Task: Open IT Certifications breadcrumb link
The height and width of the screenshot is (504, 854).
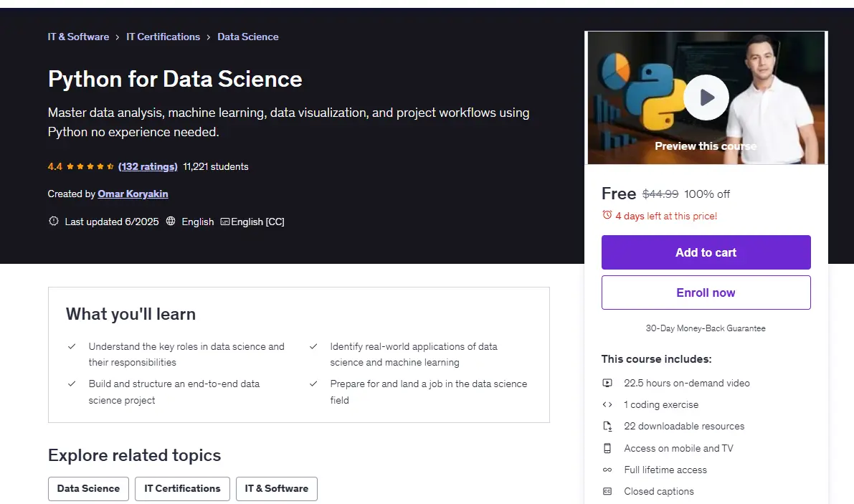Action: pos(163,37)
